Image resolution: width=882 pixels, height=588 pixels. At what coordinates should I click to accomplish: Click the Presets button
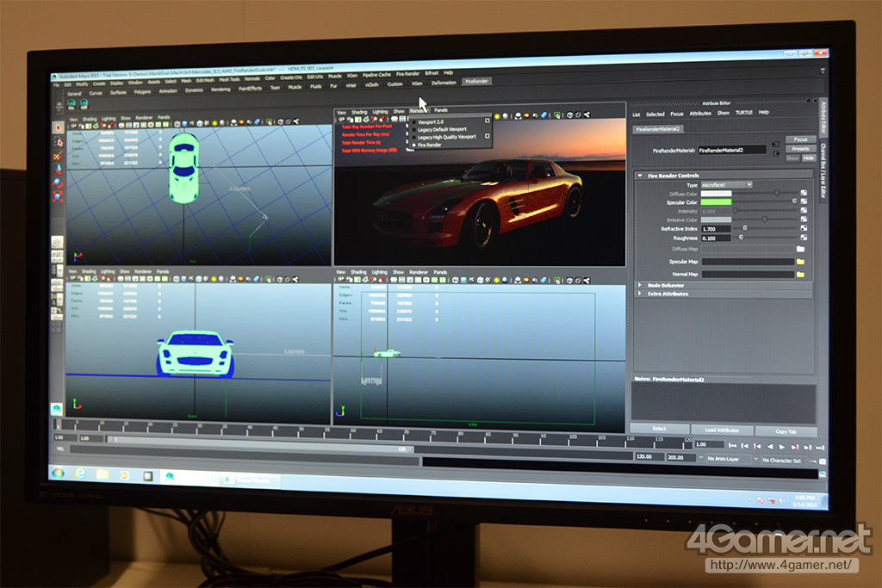point(801,149)
